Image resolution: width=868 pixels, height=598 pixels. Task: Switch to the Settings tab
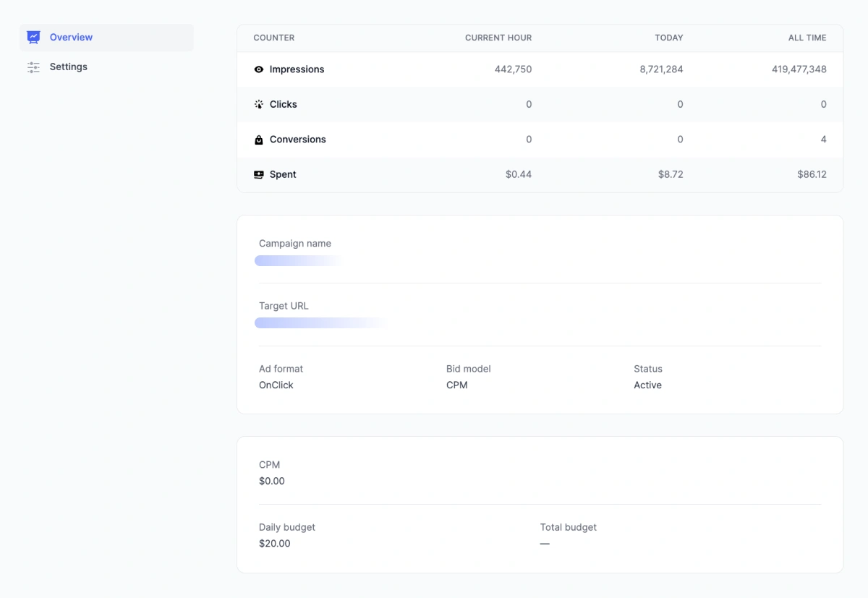[68, 67]
